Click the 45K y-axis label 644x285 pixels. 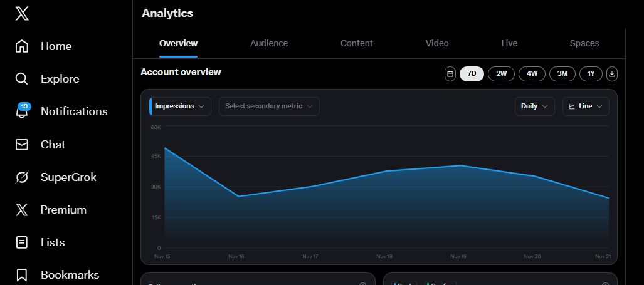click(x=156, y=156)
